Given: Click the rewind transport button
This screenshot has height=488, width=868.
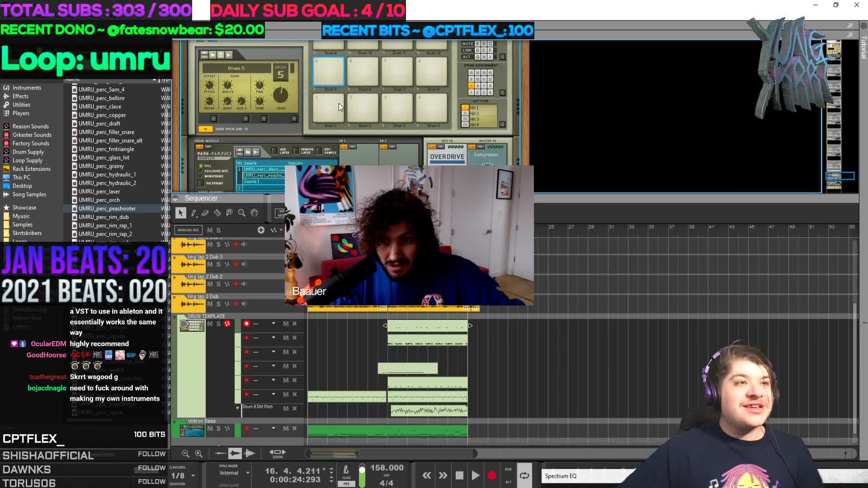Looking at the screenshot, I should 426,475.
